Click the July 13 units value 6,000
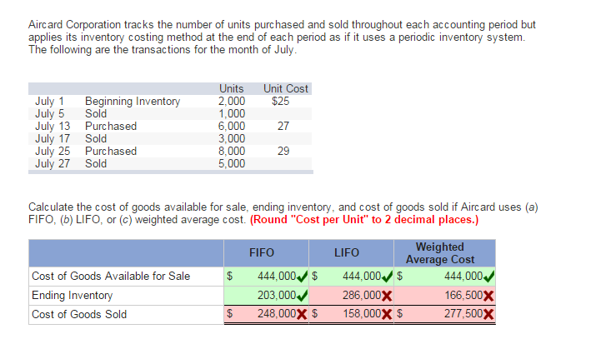 tap(232, 127)
